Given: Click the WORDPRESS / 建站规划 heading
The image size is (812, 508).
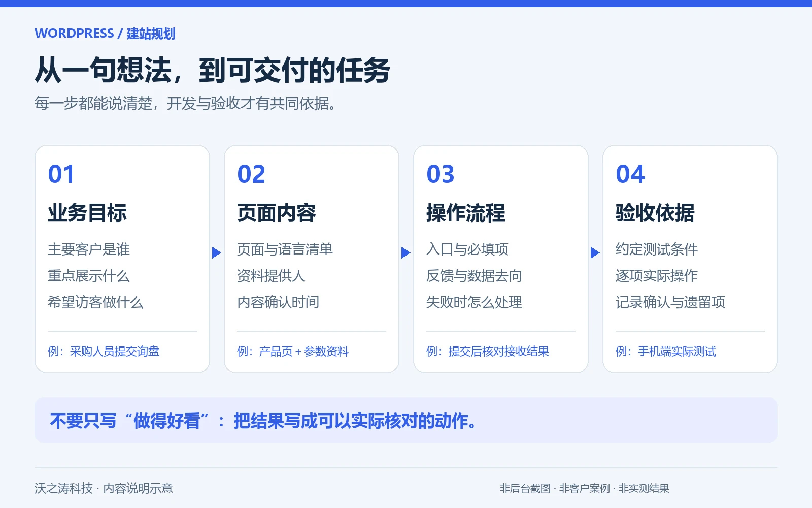Looking at the screenshot, I should (x=105, y=34).
